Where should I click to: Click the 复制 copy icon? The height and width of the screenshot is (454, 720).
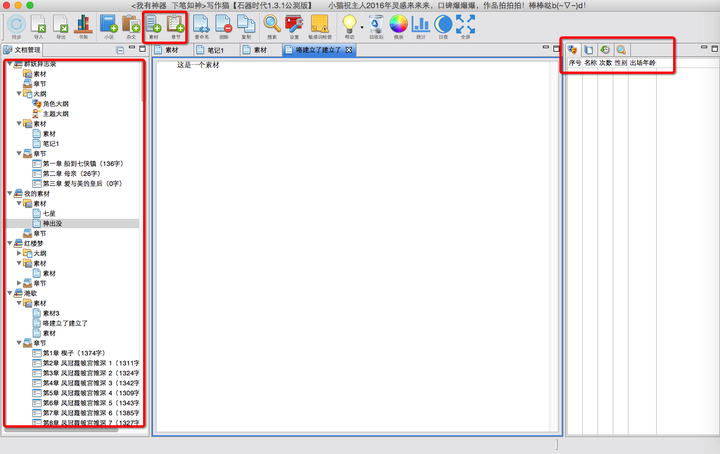tap(246, 27)
